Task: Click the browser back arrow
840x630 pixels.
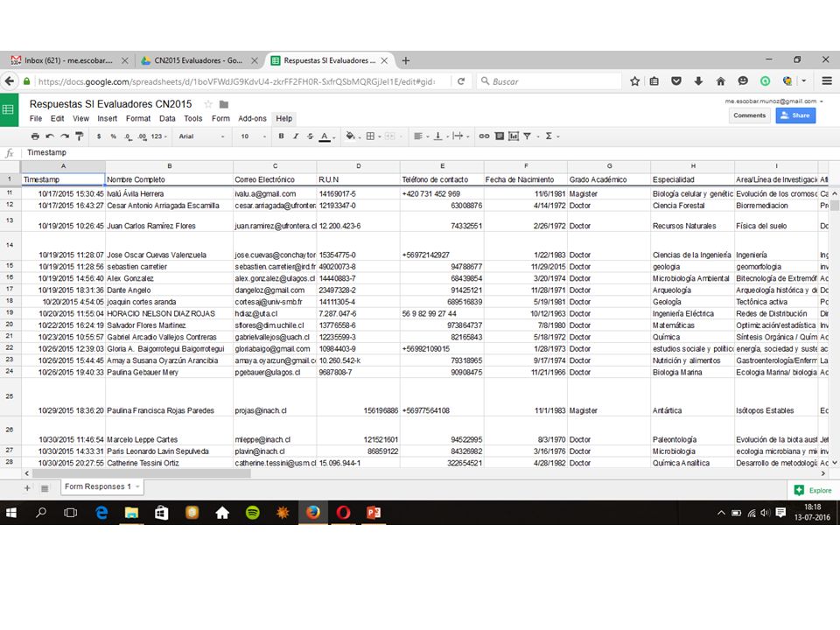Action: coord(10,80)
